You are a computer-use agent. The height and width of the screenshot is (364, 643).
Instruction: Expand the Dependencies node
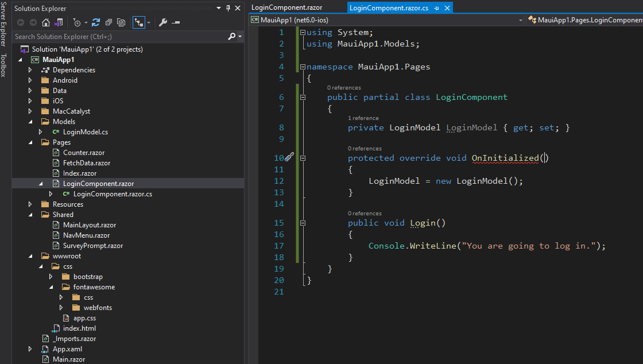click(x=30, y=69)
